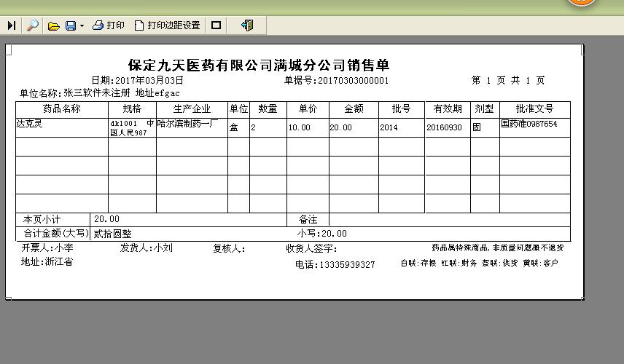Exit preview with the door icon
This screenshot has width=624, height=364.
pyautogui.click(x=247, y=25)
